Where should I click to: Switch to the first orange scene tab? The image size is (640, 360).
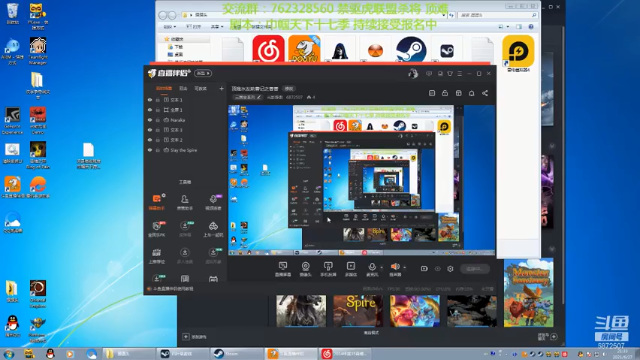[164, 89]
